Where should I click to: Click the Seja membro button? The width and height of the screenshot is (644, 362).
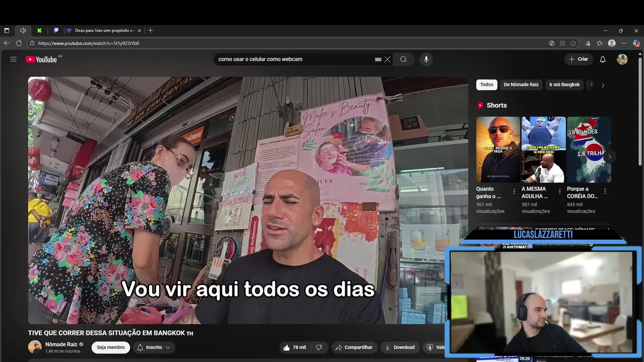(x=111, y=347)
